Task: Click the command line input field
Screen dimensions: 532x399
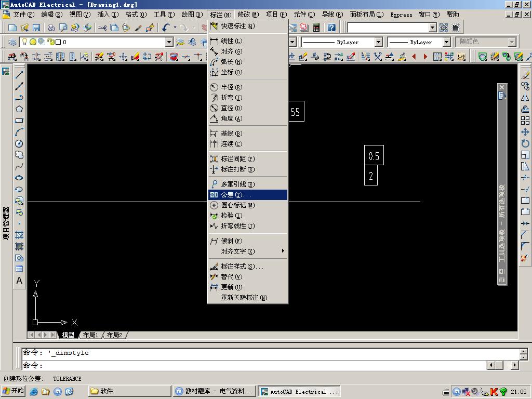Action: [255, 365]
